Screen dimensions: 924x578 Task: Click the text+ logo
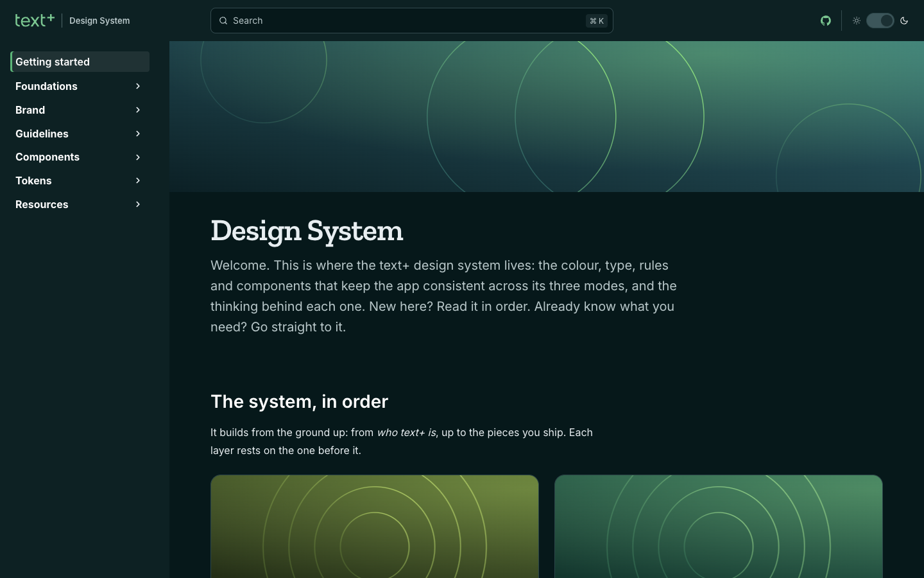[x=35, y=21]
